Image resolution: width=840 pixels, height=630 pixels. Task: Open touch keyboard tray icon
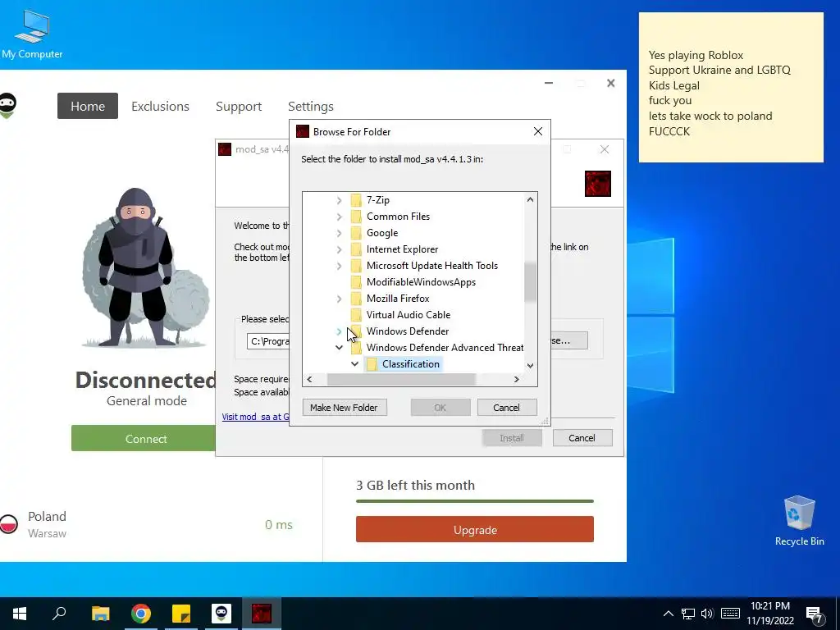(730, 614)
